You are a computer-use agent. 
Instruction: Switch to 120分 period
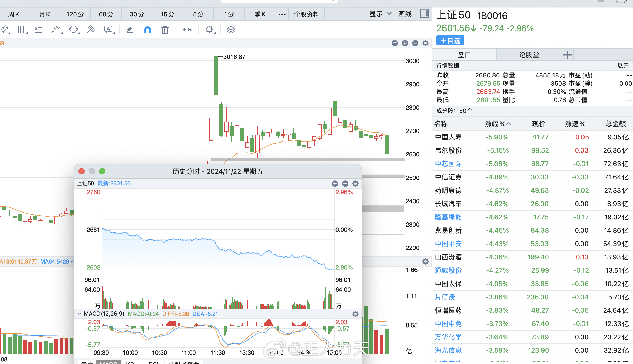point(75,14)
